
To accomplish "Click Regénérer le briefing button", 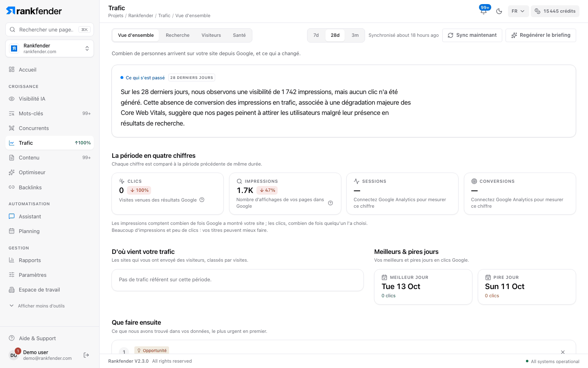I will pos(541,35).
